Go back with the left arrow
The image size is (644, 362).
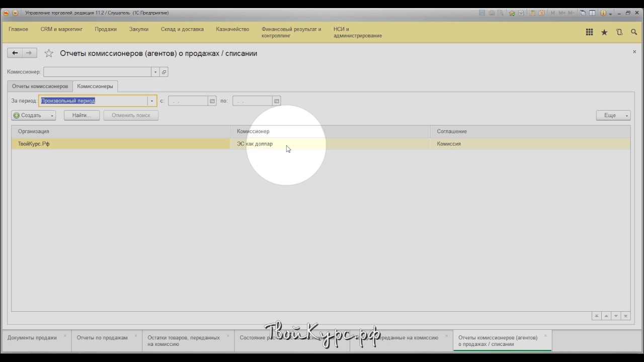tap(15, 53)
